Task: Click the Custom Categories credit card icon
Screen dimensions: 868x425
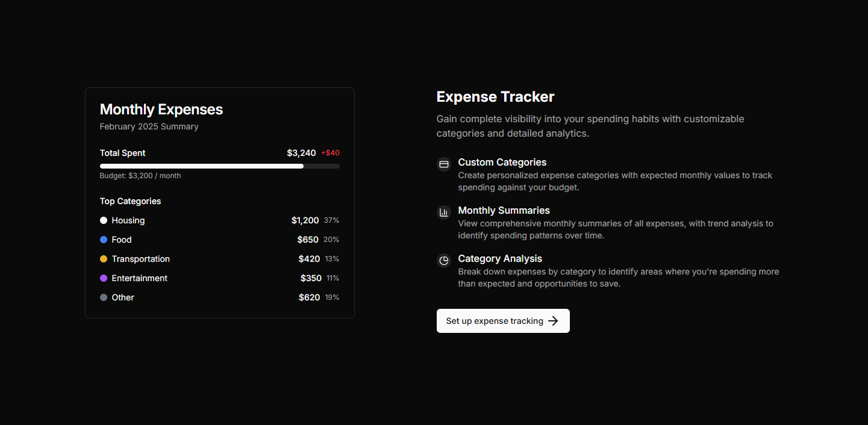Action: tap(444, 164)
